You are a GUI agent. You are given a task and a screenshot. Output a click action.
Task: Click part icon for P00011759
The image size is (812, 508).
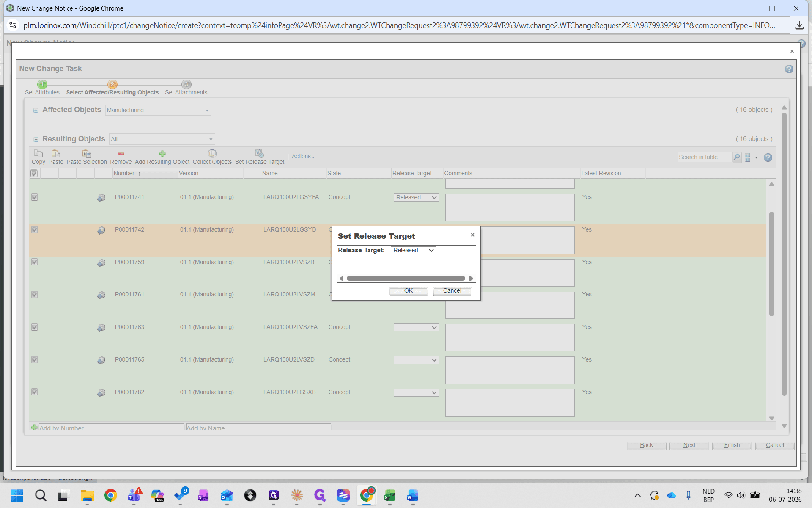point(101,263)
